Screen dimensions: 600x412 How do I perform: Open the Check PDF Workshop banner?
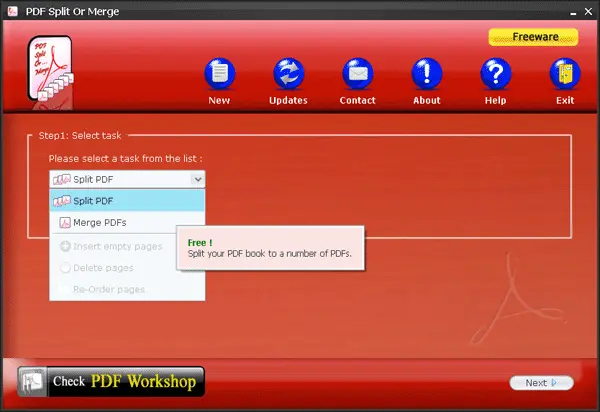(x=111, y=381)
